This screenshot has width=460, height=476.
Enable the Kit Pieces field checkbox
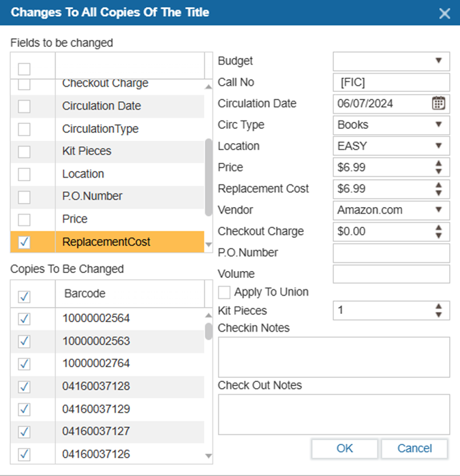click(x=24, y=152)
